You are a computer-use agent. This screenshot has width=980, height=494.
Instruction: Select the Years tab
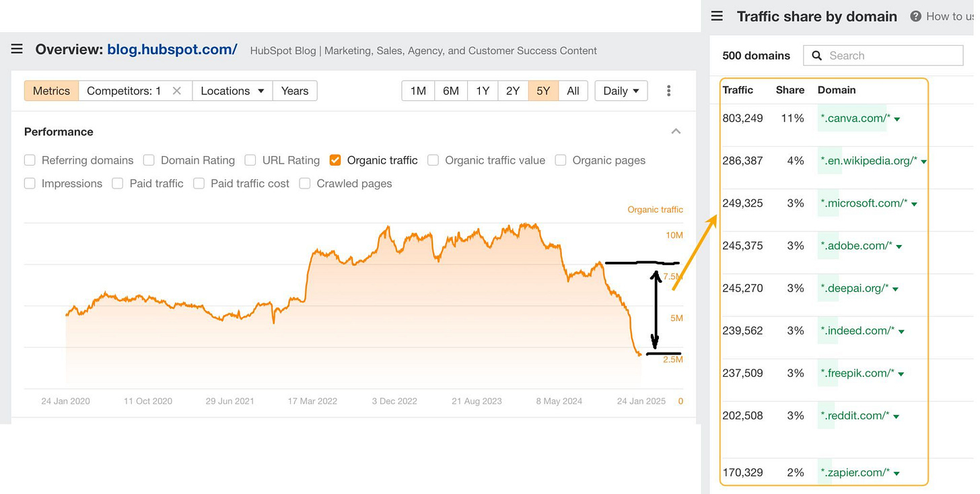click(x=295, y=91)
